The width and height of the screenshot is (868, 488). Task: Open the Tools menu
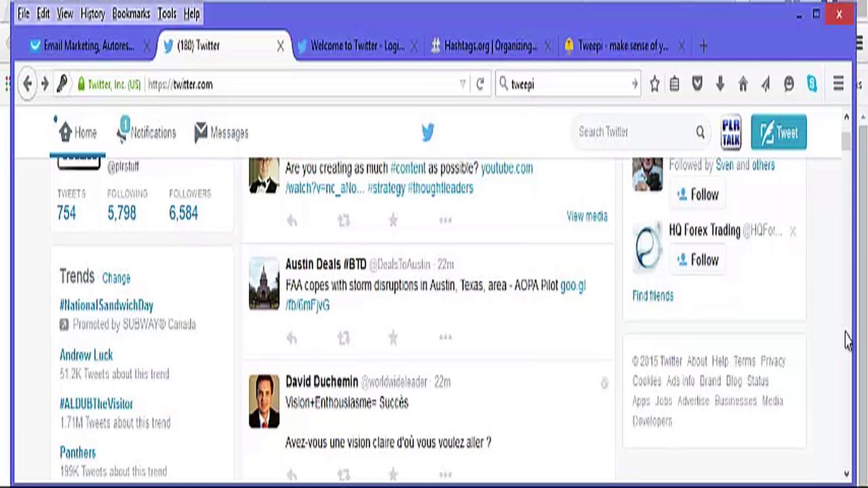(167, 14)
